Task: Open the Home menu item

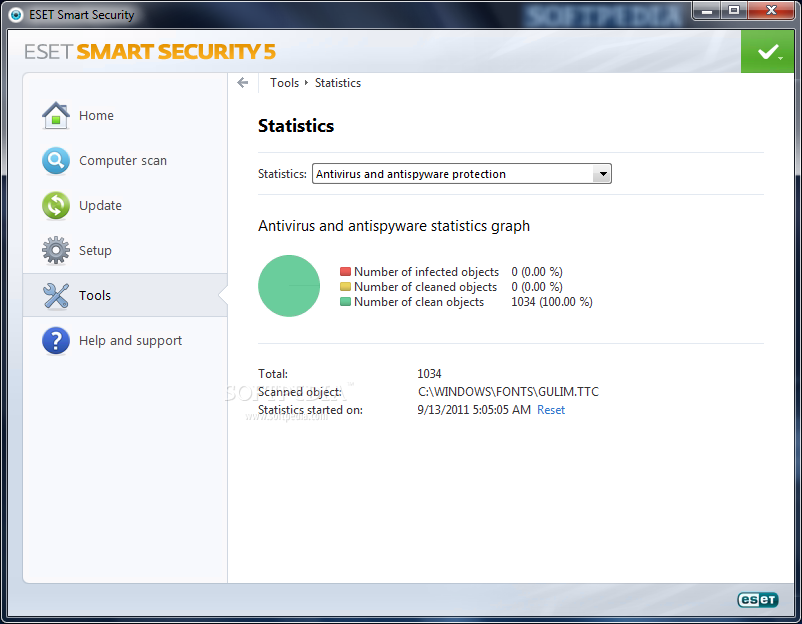Action: 96,116
